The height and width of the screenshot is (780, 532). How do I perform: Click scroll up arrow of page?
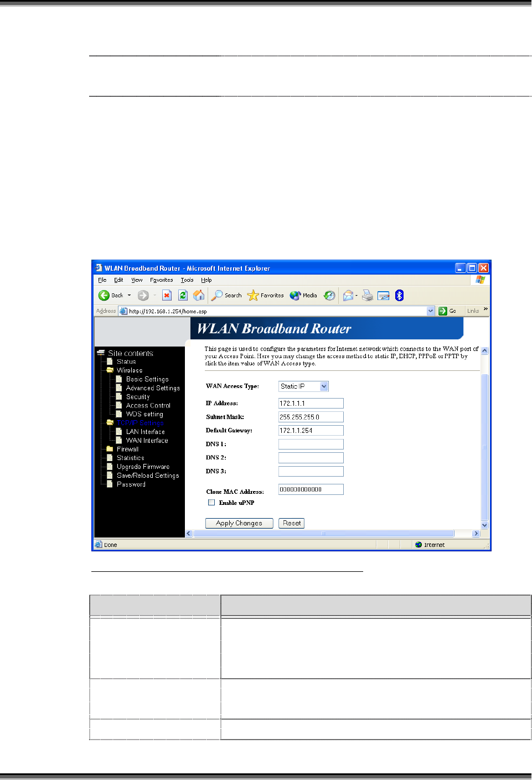point(485,350)
